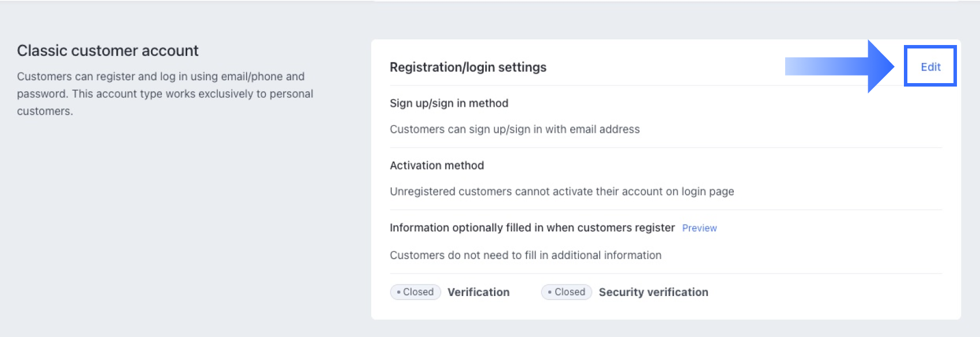The width and height of the screenshot is (980, 337).
Task: Click the Information optionally filled in heading
Action: pyautogui.click(x=532, y=228)
